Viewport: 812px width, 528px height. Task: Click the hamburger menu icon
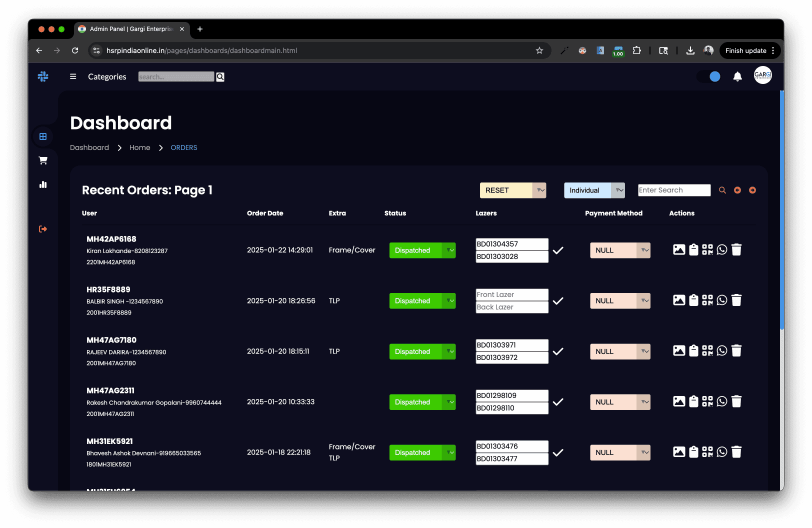tap(73, 76)
